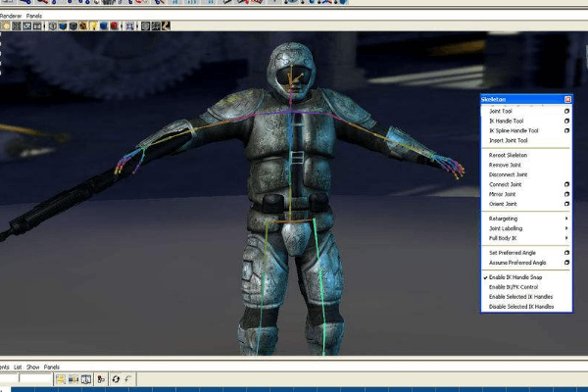
Task: Open the Renderer menu in the viewport
Action: pyautogui.click(x=9, y=17)
